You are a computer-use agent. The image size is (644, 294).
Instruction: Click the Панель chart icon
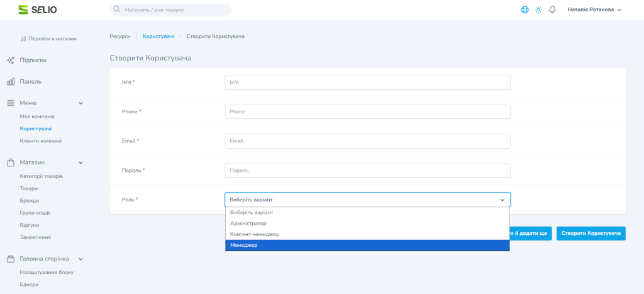(x=11, y=82)
